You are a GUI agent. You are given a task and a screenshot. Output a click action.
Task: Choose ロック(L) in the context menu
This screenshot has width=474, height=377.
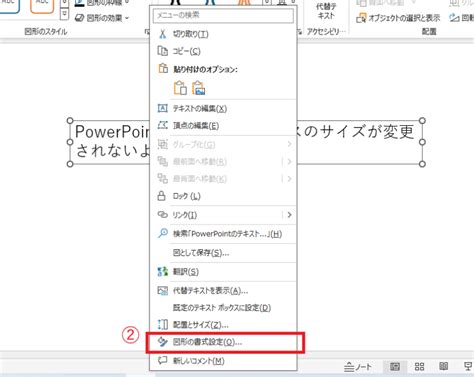click(223, 196)
